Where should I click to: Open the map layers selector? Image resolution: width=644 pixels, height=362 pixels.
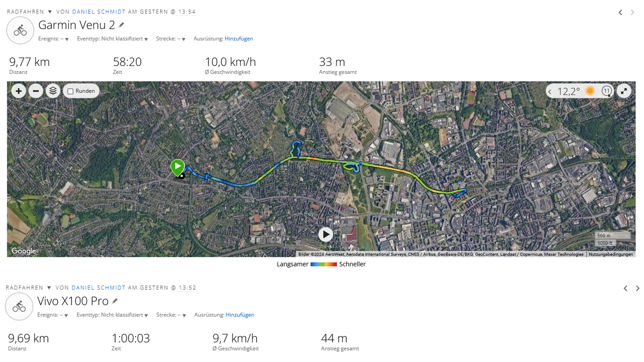click(53, 91)
